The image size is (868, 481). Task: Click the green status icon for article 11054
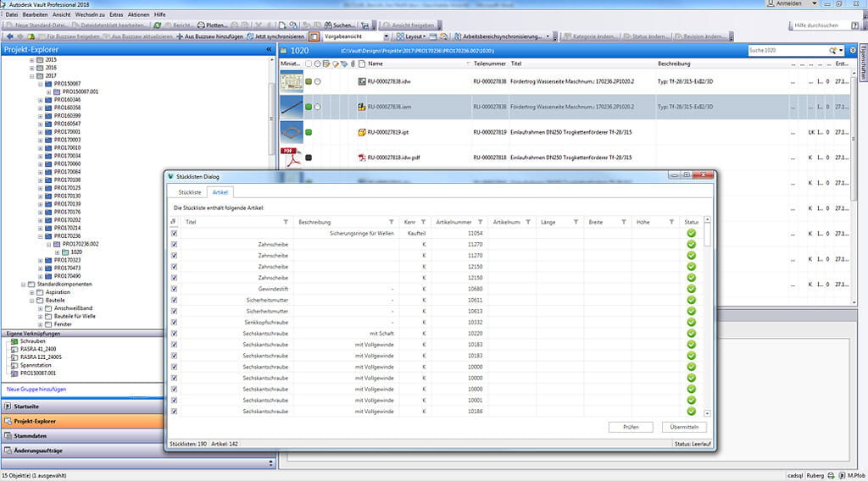691,233
